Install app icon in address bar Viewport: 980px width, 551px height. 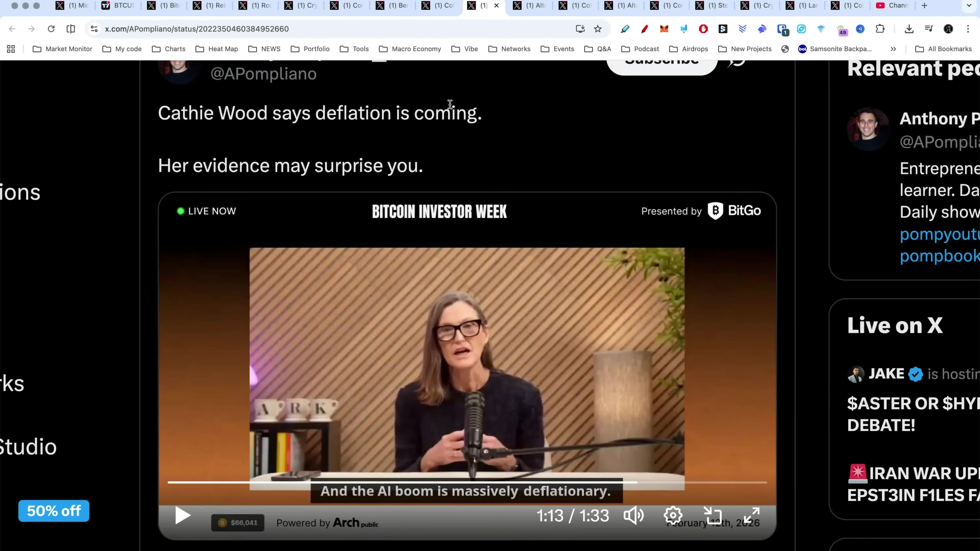(580, 29)
